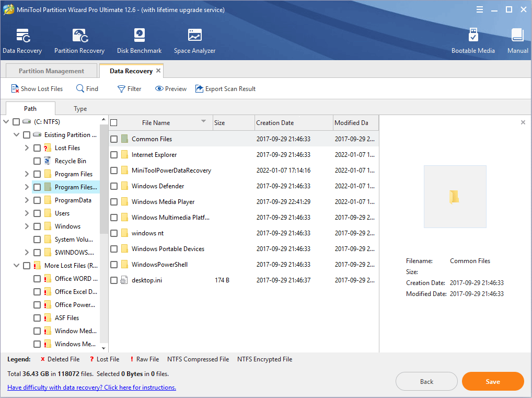Click the Recycle Bin icon in the tree
The image size is (532, 398).
tap(48, 161)
